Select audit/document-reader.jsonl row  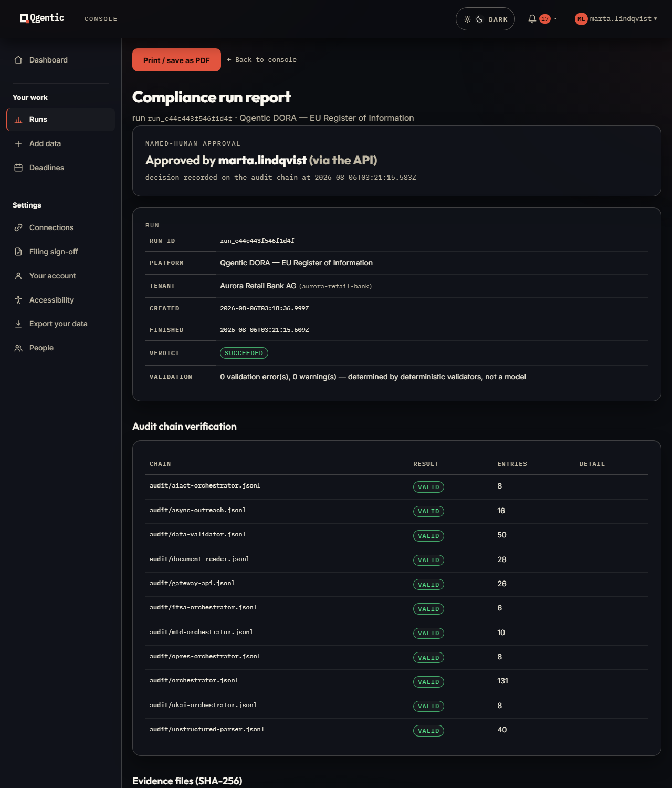tap(397, 560)
